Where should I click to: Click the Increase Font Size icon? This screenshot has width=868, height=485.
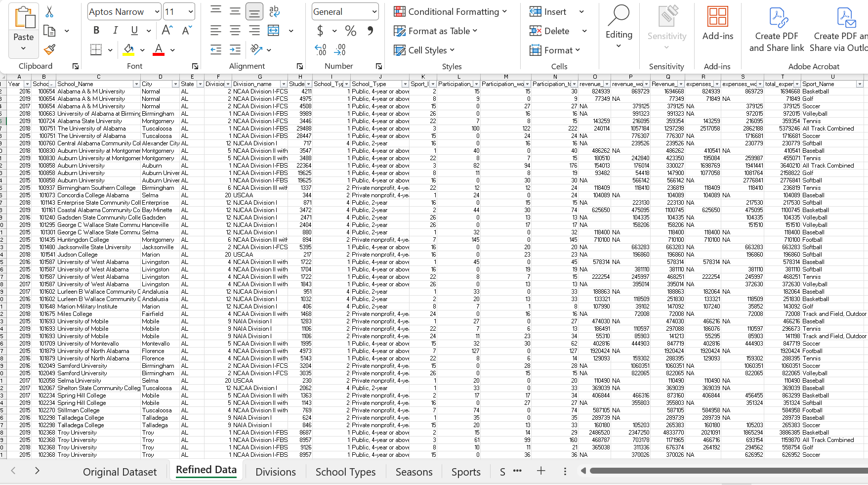167,31
